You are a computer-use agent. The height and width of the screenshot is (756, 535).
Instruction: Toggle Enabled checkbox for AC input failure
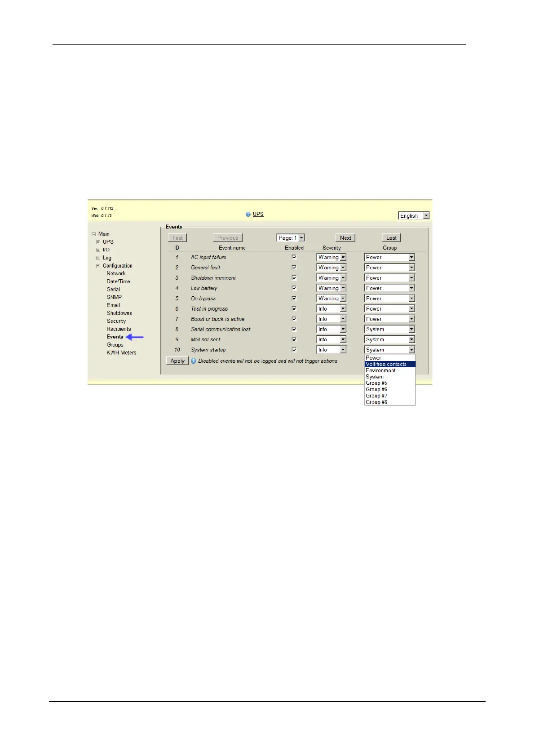tap(294, 257)
